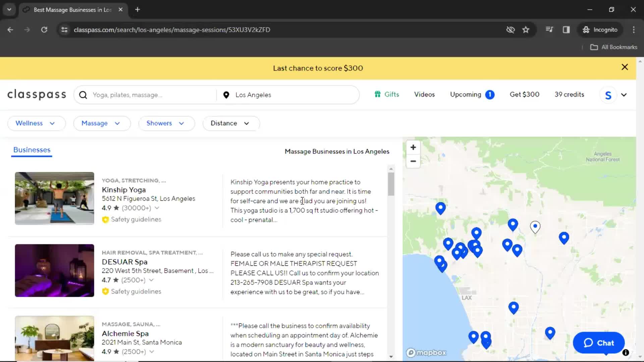Open the Distance sort dropdown

coord(231,123)
